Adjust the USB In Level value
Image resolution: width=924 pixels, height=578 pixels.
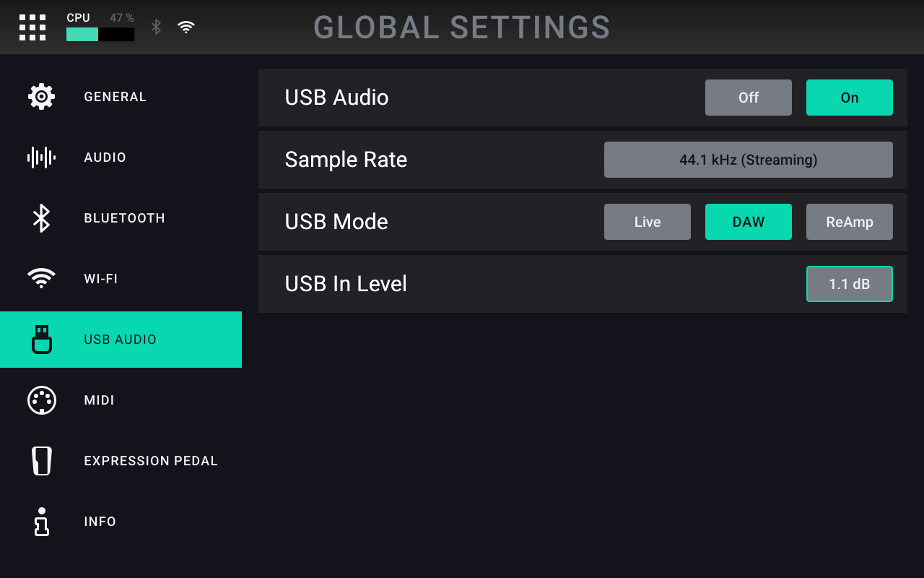click(x=849, y=284)
